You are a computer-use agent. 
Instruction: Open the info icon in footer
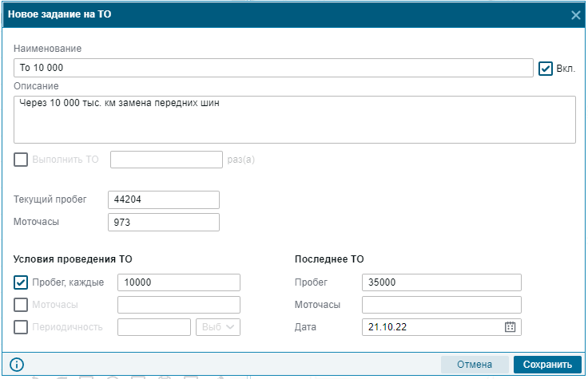pos(17,365)
